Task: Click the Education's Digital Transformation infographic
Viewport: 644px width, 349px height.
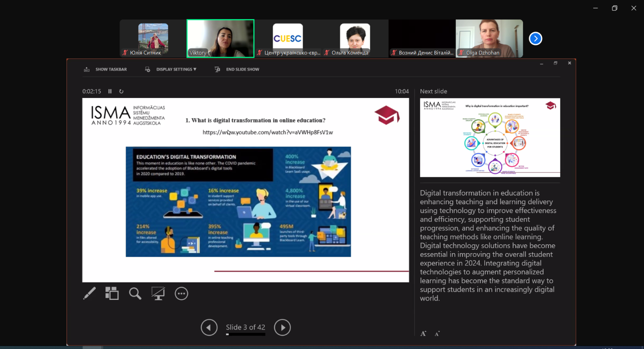Action: click(238, 202)
